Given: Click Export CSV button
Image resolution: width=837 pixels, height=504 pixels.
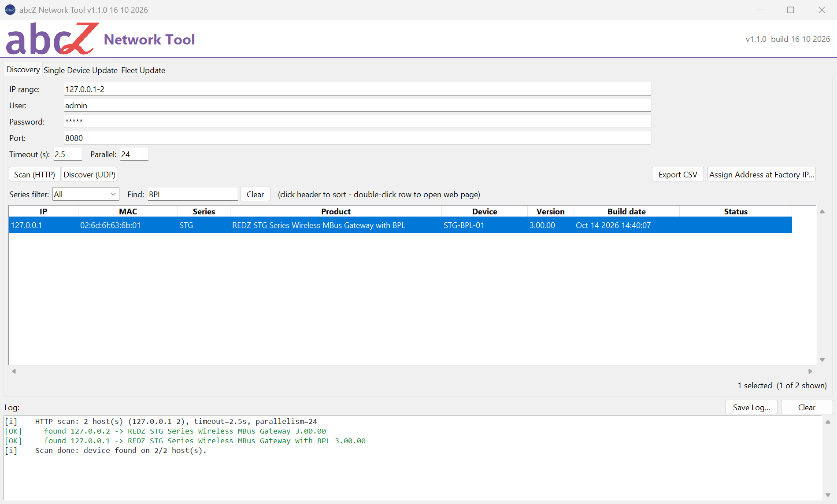Looking at the screenshot, I should 678,174.
